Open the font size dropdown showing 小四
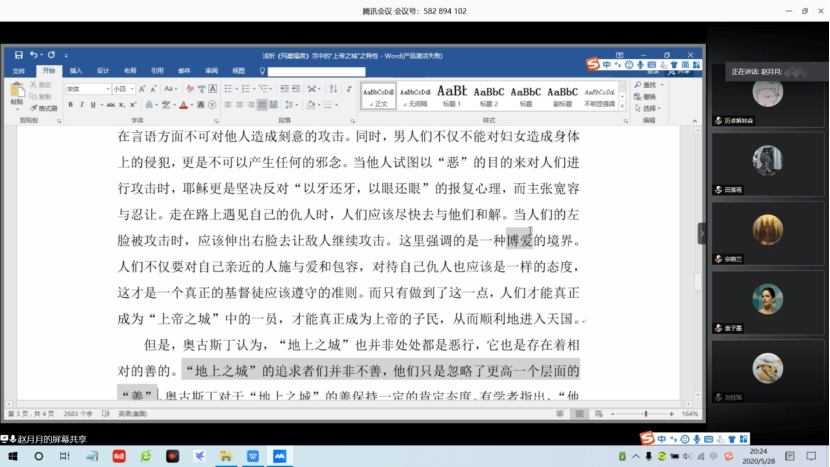This screenshot has width=830, height=467. click(124, 88)
